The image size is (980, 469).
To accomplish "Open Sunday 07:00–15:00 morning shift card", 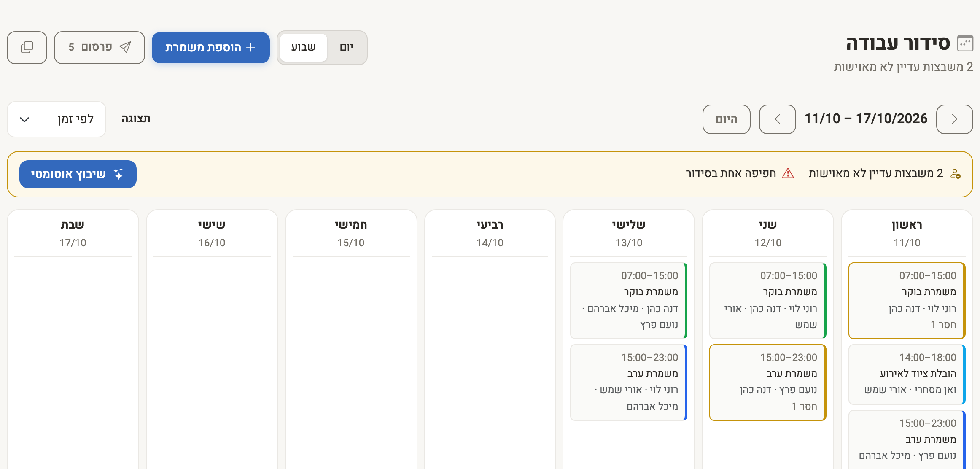I will (907, 301).
